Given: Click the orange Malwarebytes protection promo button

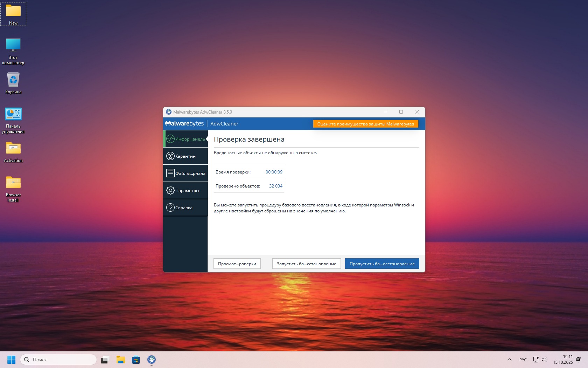Looking at the screenshot, I should pyautogui.click(x=365, y=124).
